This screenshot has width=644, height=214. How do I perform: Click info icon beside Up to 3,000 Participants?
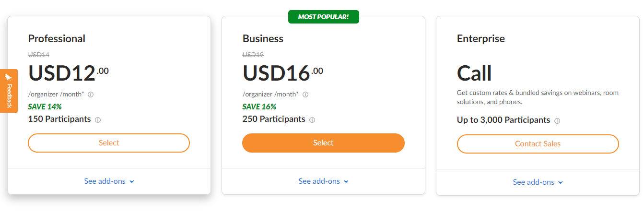(557, 121)
